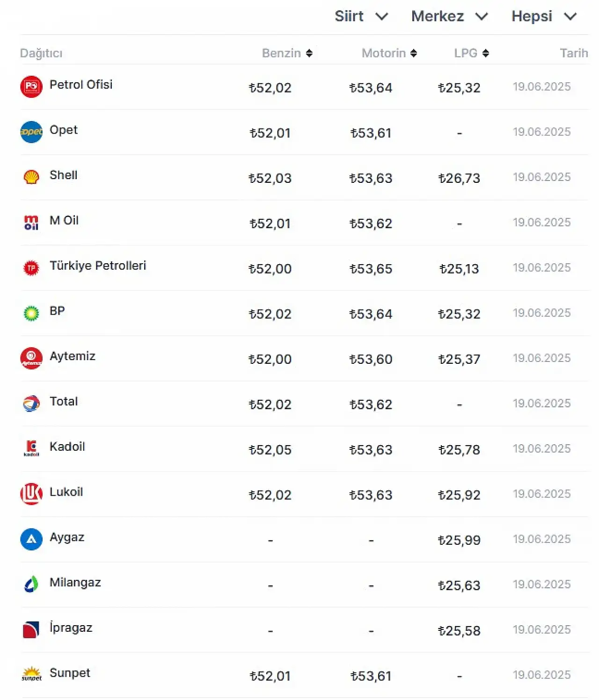Click the İpragaz logo icon

pos(31,629)
